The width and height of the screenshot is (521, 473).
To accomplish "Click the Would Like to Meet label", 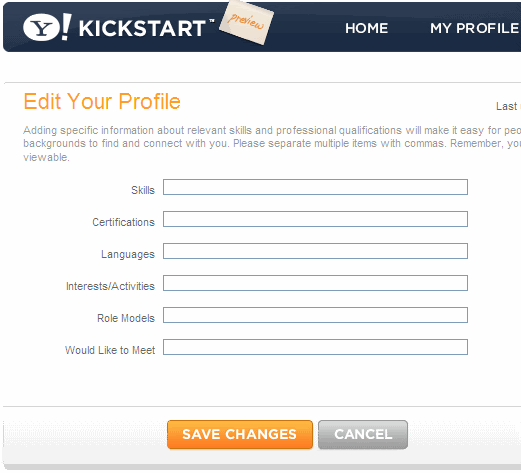I will pyautogui.click(x=110, y=350).
